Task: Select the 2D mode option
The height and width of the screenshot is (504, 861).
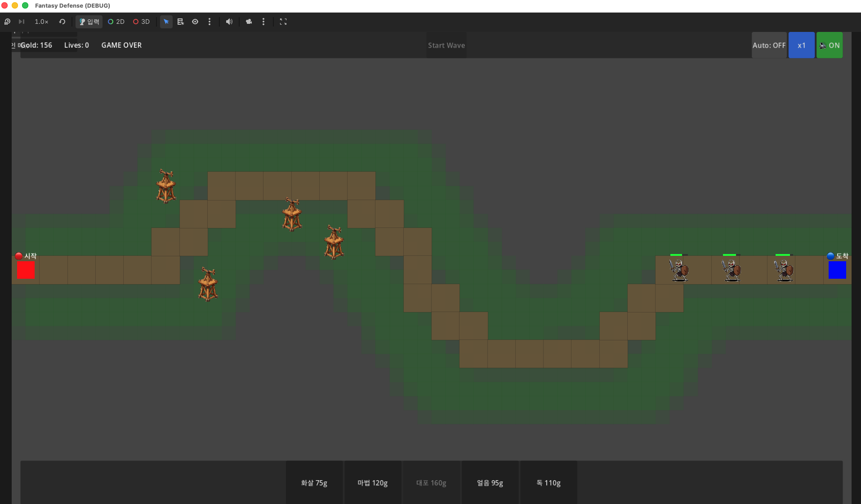Action: tap(116, 22)
